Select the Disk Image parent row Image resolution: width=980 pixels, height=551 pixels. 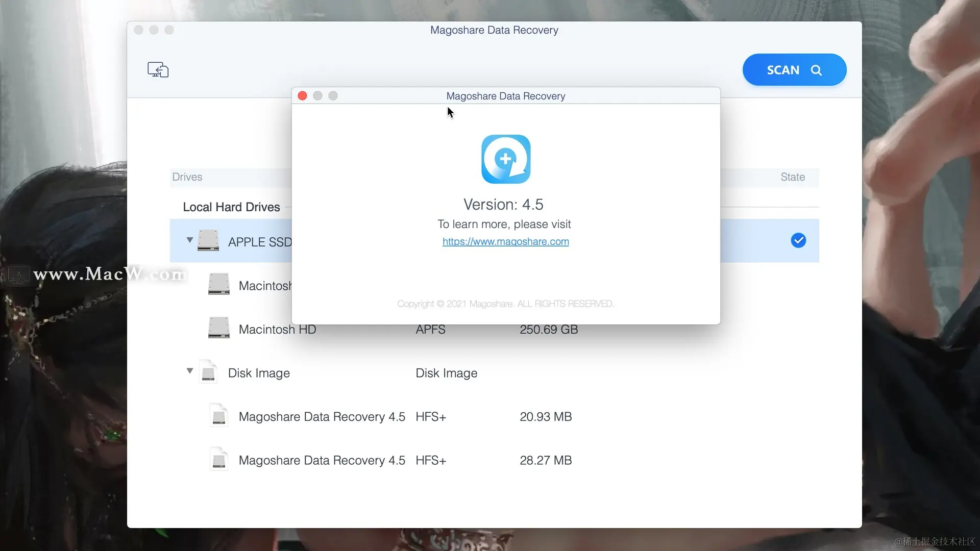pyautogui.click(x=494, y=373)
